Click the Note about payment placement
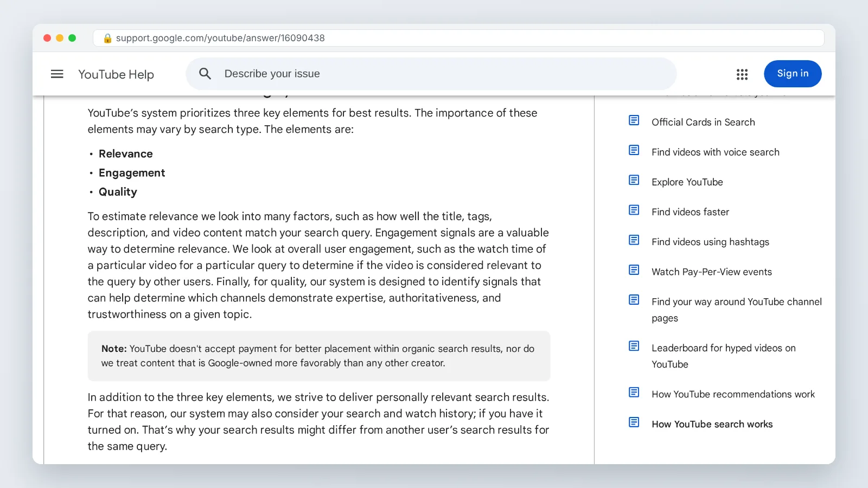This screenshot has height=488, width=868. tap(319, 356)
